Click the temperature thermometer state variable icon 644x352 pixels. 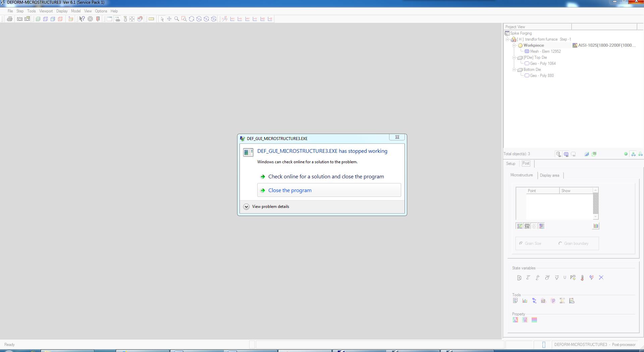click(582, 278)
